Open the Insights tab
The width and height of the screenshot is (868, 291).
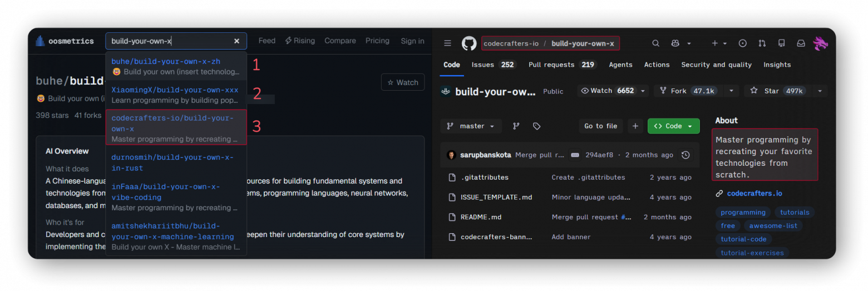777,65
